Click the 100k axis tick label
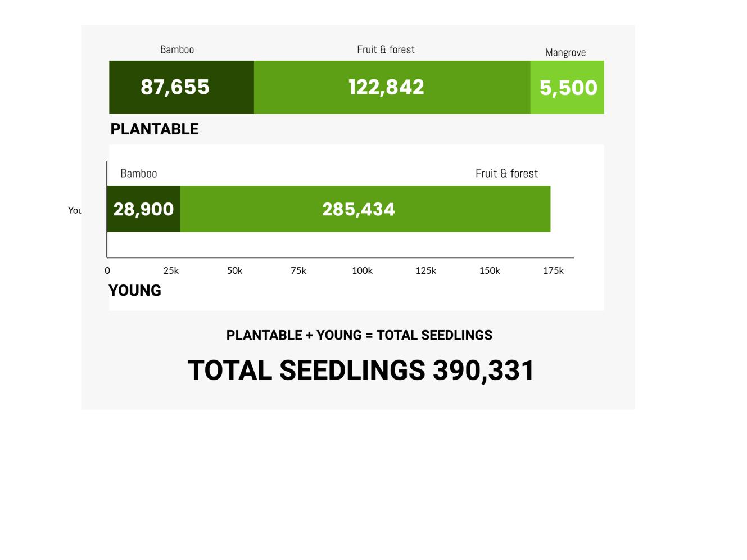This screenshot has height=560, width=747. [362, 270]
